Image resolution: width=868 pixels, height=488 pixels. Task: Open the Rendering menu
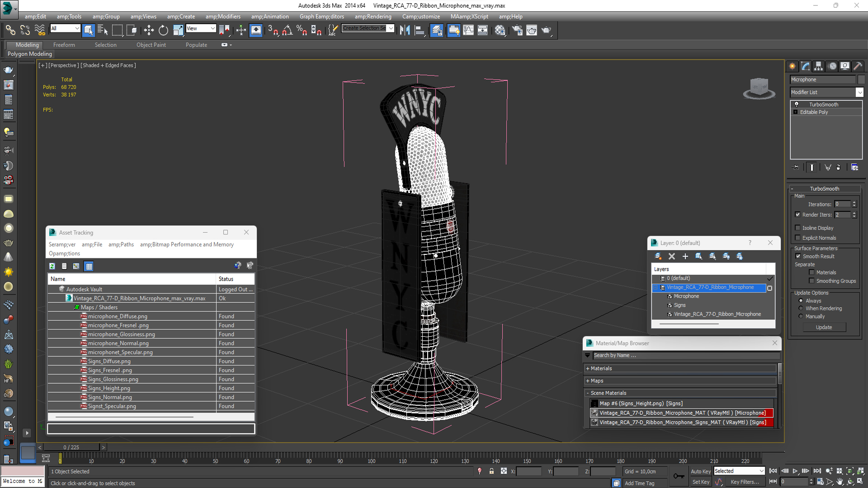coord(373,17)
